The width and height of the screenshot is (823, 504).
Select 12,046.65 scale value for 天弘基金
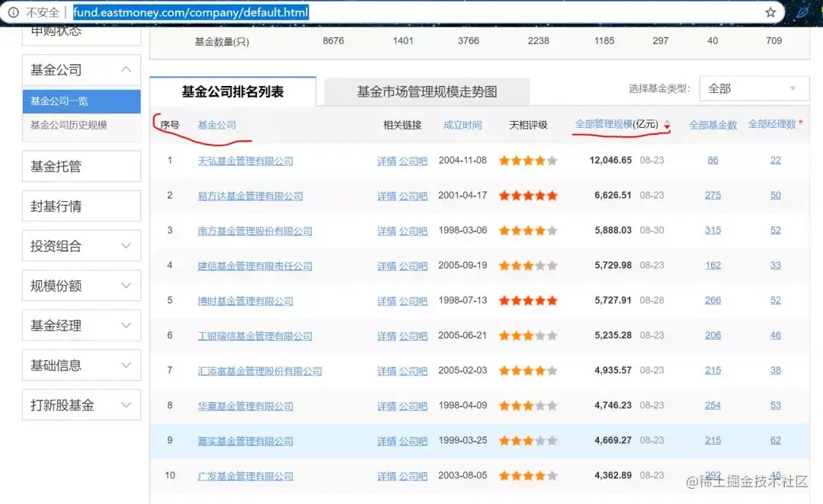point(610,160)
